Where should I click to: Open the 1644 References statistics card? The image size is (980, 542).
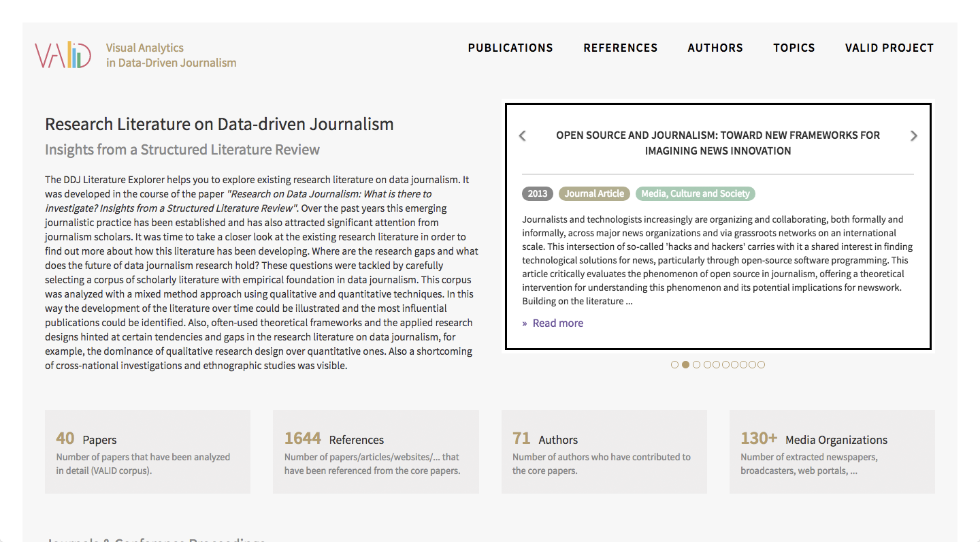[376, 451]
